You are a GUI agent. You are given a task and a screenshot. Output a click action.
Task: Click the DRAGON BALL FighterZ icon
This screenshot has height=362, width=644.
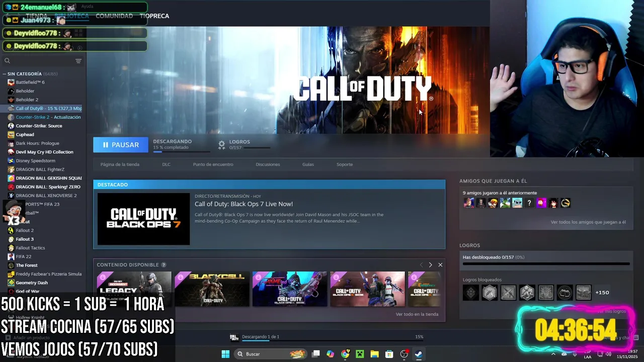[11, 169]
